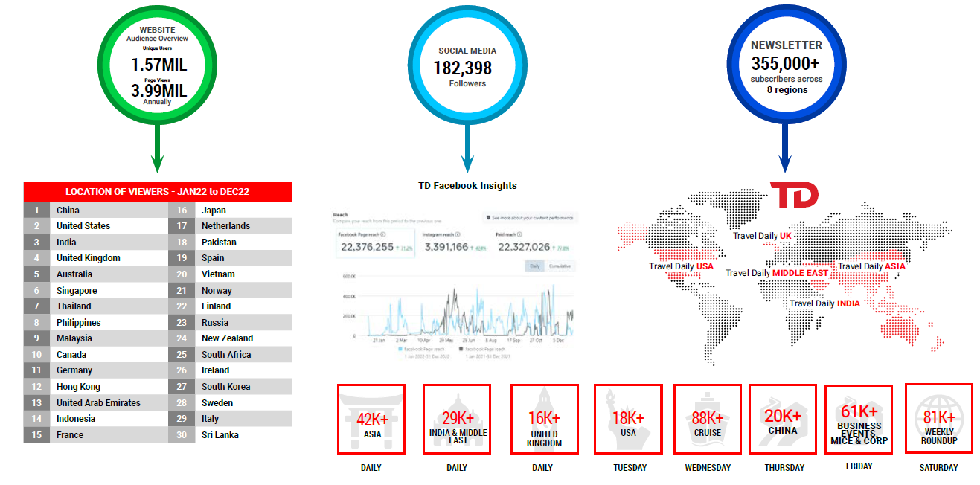Click the 20K+ China newsletter tile
Image resolution: width=980 pixels, height=485 pixels.
click(x=783, y=419)
